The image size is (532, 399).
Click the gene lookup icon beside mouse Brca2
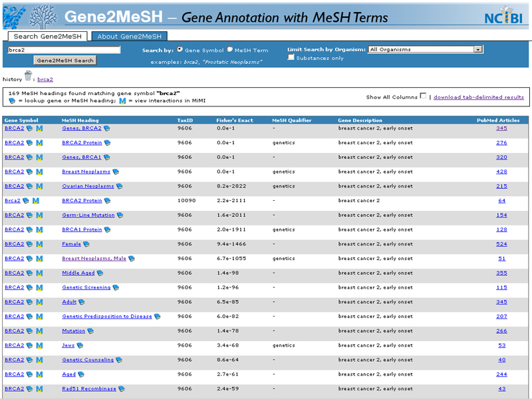(x=26, y=201)
